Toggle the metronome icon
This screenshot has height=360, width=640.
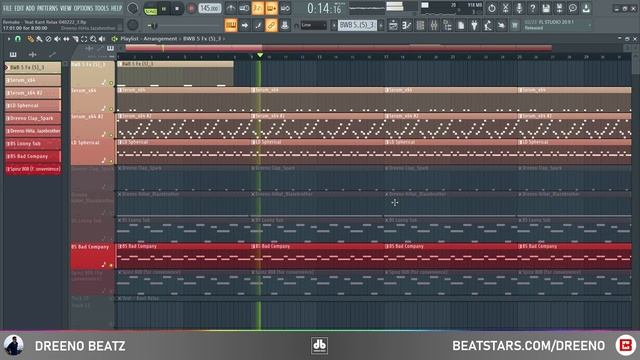pyautogui.click(x=231, y=8)
